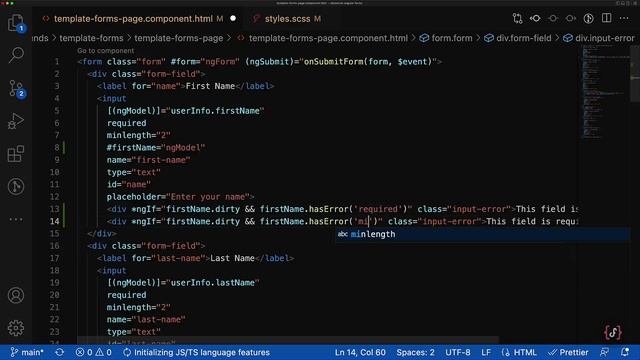Viewport: 640px width, 360px height.
Task: Switch to styles.scss tab
Action: 287,19
